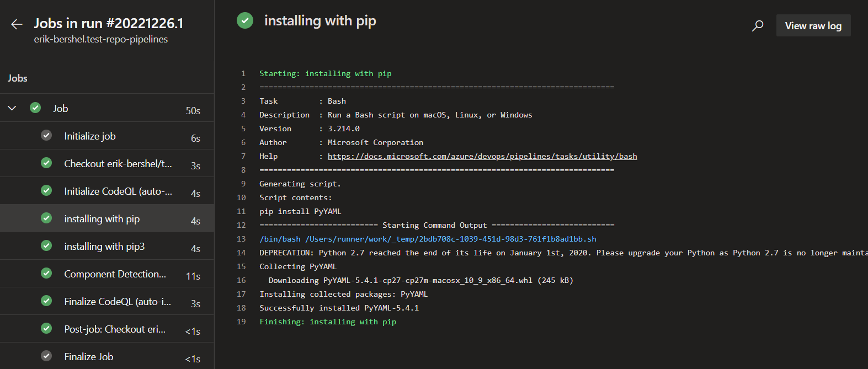Click the DEPRECATION Python 2.7 warning line
The height and width of the screenshot is (369, 868).
563,253
